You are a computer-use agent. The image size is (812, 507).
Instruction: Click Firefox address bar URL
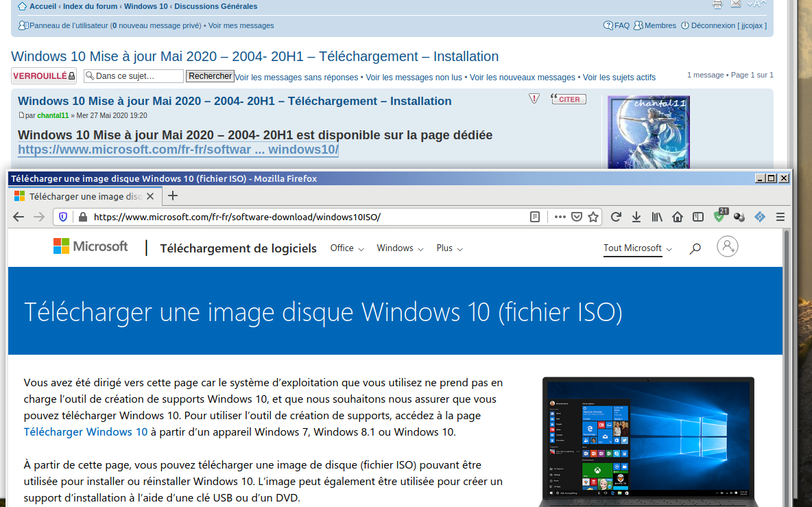tap(237, 217)
